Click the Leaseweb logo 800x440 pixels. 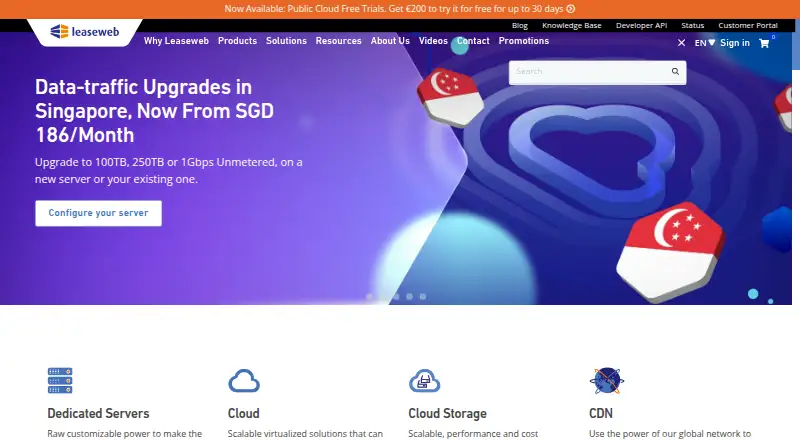click(85, 32)
